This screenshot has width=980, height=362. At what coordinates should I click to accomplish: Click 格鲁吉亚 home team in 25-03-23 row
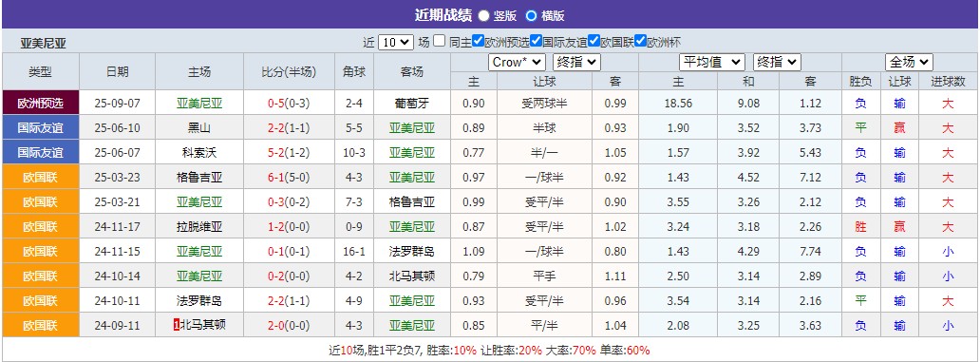199,178
